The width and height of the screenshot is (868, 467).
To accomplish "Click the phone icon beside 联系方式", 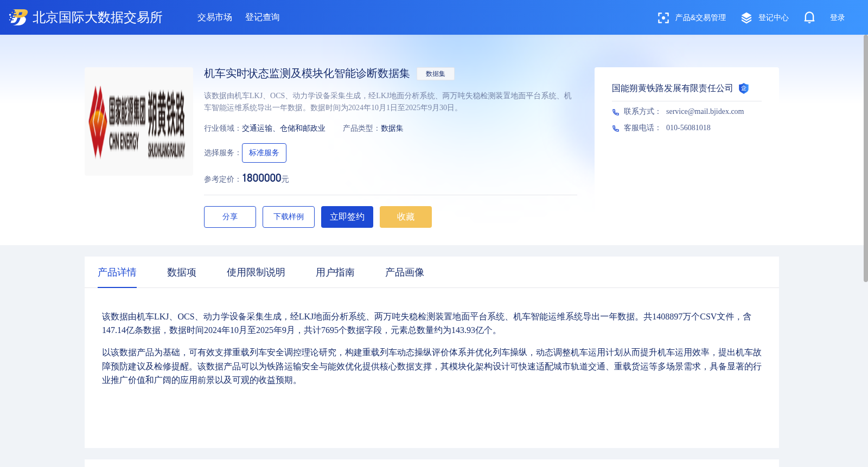I will (x=616, y=112).
